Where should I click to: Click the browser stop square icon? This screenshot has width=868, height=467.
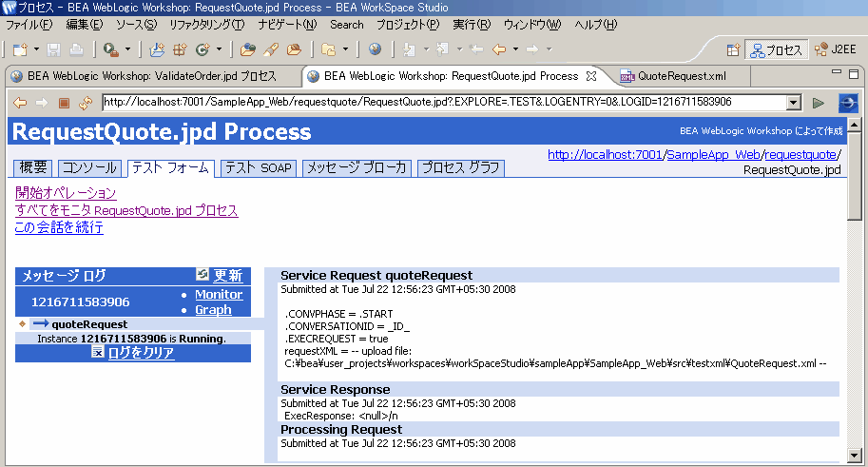[64, 103]
